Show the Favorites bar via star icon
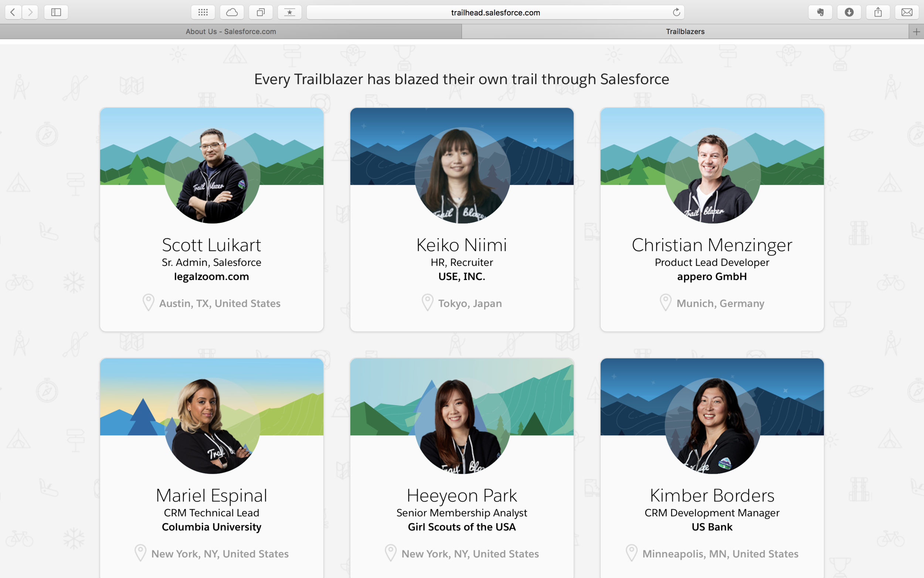Screen dimensions: 924x578 [289, 12]
